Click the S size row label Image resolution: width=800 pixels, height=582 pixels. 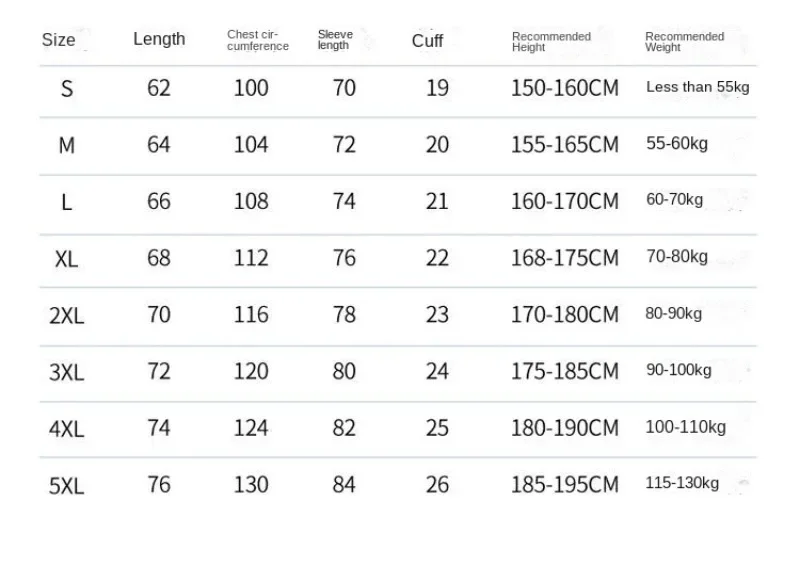pyautogui.click(x=67, y=89)
